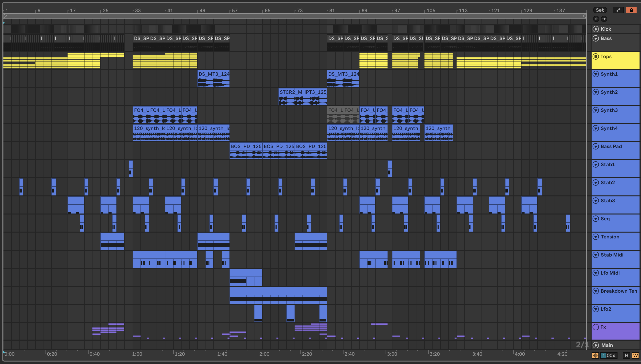Fold the Breakdown Ten track arrow

pyautogui.click(x=596, y=291)
